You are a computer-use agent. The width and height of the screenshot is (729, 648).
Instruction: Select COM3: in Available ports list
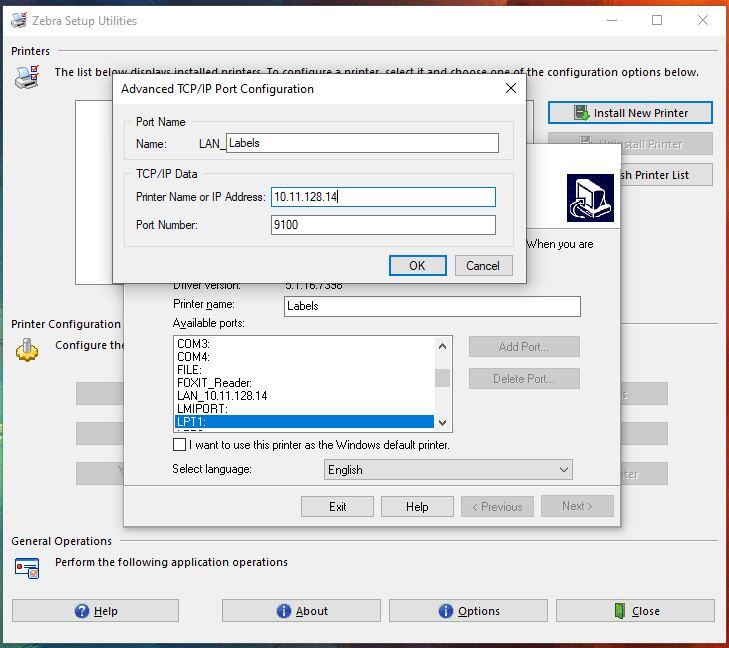click(x=304, y=344)
